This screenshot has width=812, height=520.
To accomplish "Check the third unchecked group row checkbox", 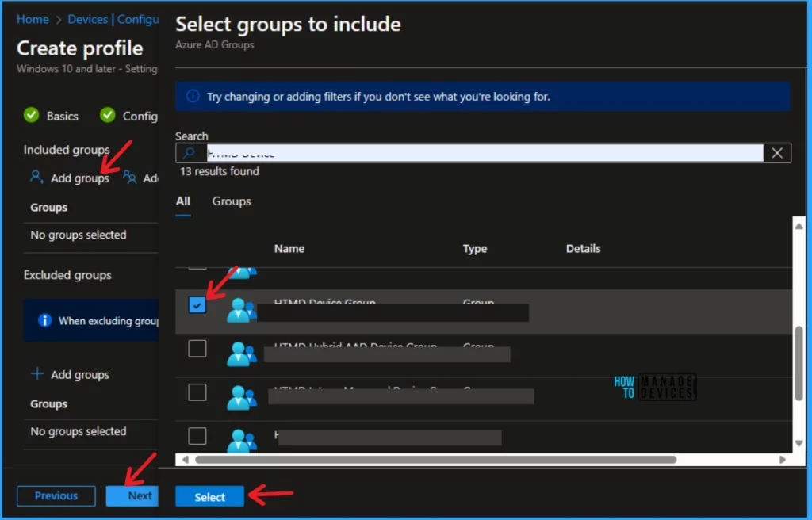I will 197,392.
